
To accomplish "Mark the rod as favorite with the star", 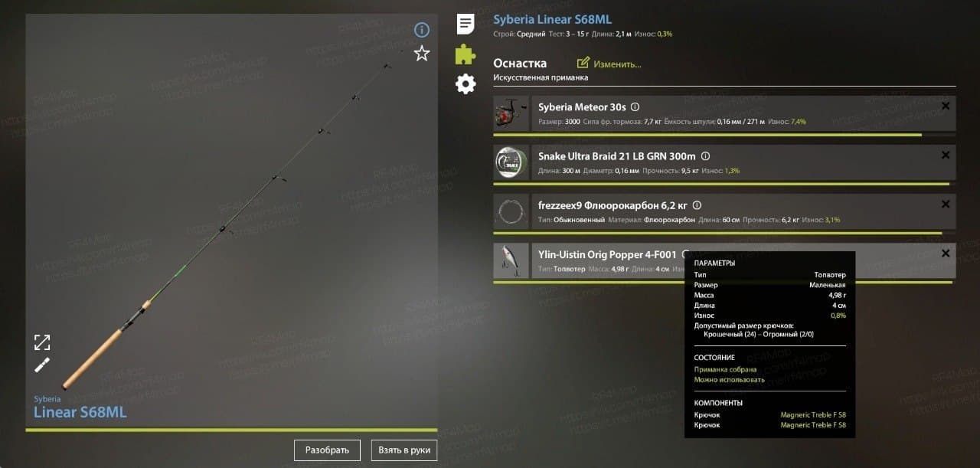I will click(x=422, y=53).
